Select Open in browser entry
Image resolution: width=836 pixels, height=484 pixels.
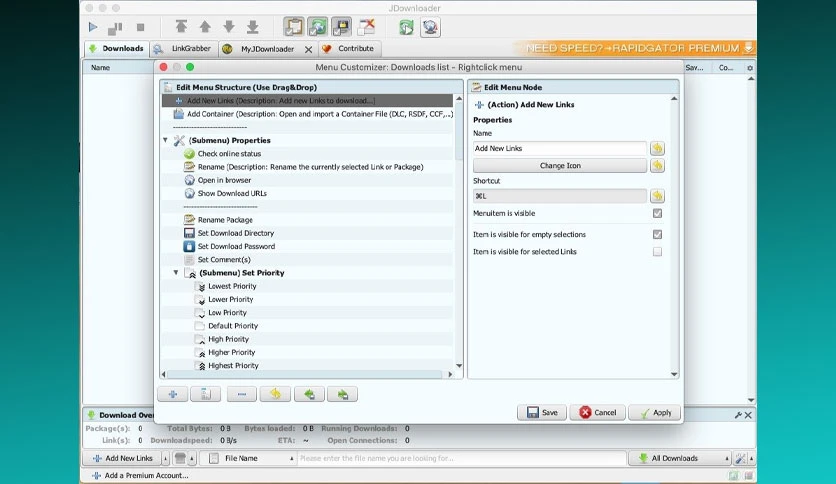(x=224, y=180)
